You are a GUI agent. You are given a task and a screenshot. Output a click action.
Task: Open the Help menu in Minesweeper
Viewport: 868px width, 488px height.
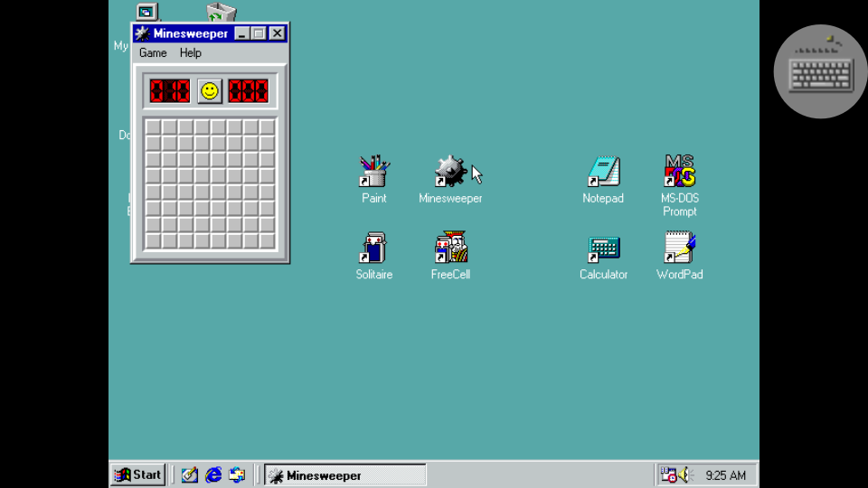[x=190, y=53]
